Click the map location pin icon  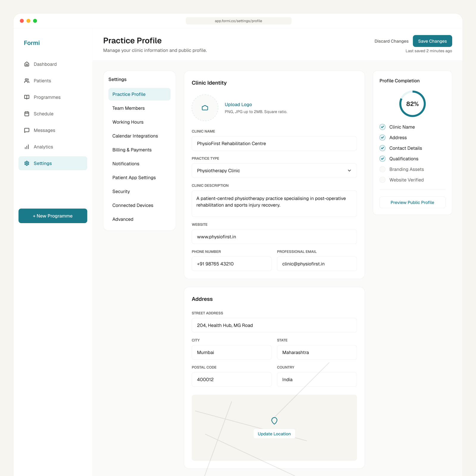274,421
